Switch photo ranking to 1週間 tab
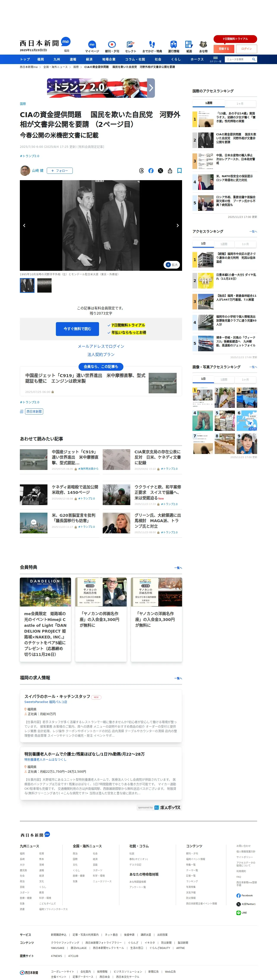 (x=224, y=379)
